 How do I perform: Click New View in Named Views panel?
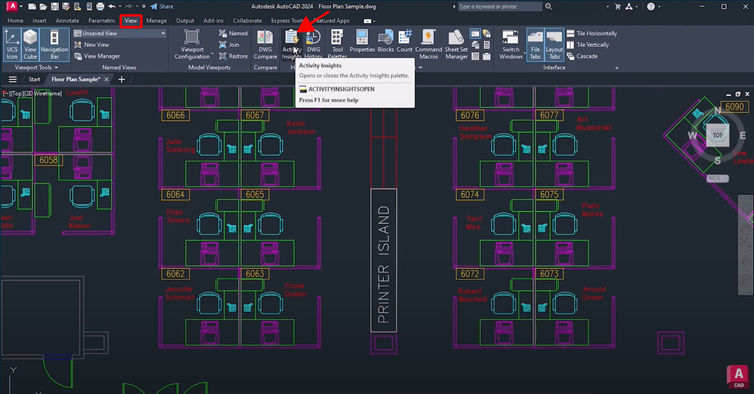(92, 45)
